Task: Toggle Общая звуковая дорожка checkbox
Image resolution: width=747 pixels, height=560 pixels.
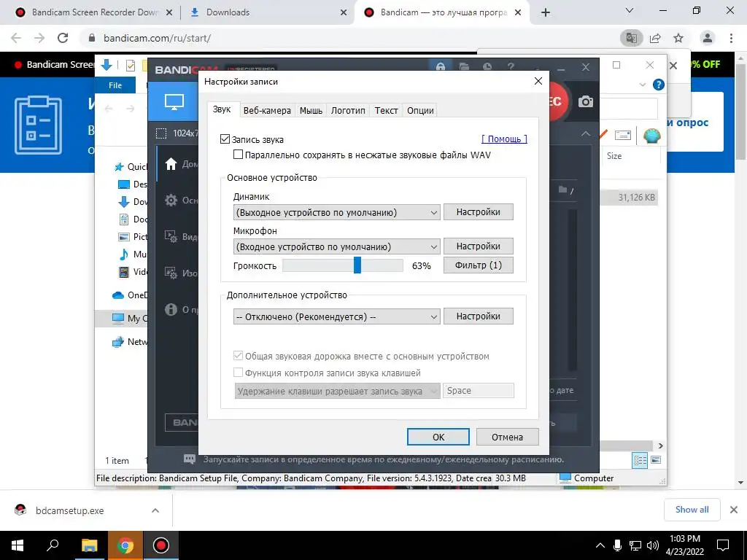Action: pyautogui.click(x=239, y=356)
